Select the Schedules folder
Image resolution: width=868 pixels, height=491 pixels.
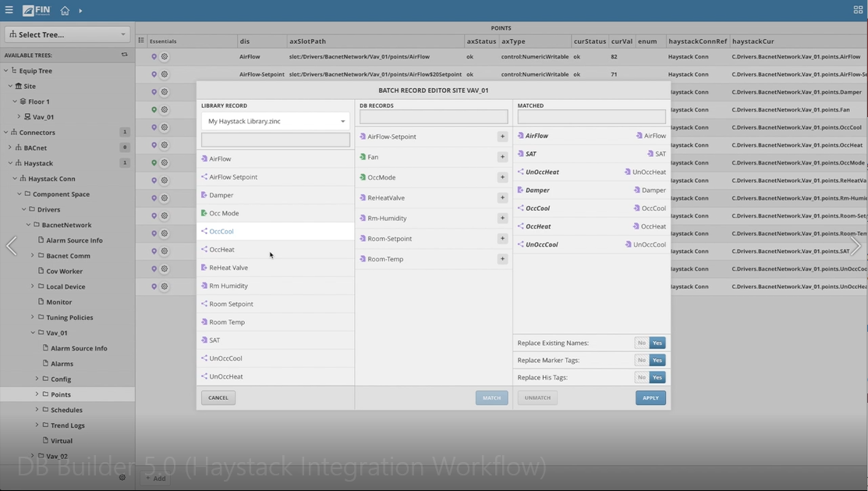(x=66, y=410)
